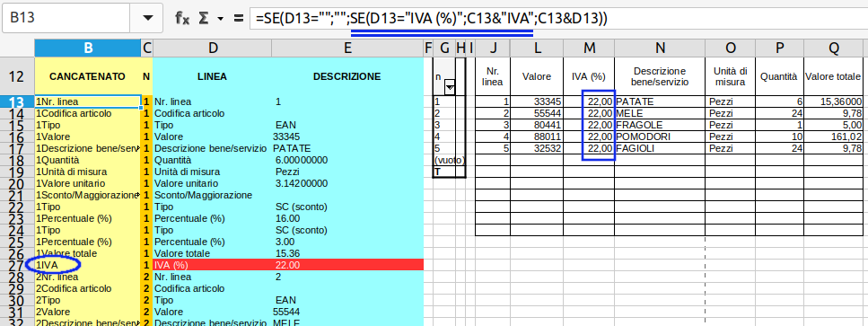Select column D header
Screen dimensions: 868x326
point(212,48)
